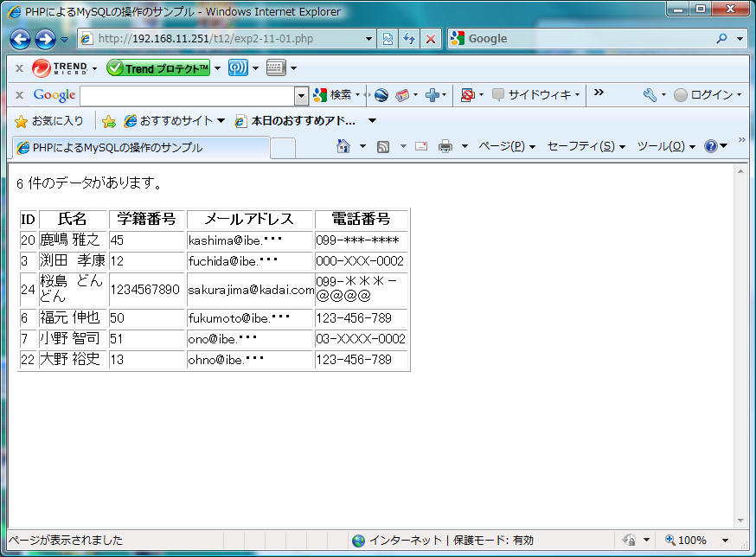
Task: Click the Trend プロテクト green button
Action: (158, 68)
